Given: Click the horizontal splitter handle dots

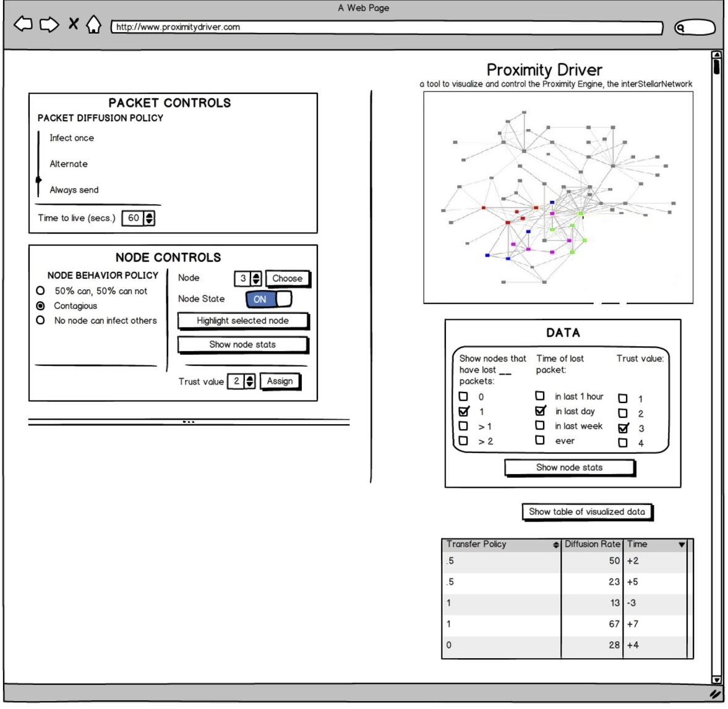Looking at the screenshot, I should point(189,422).
